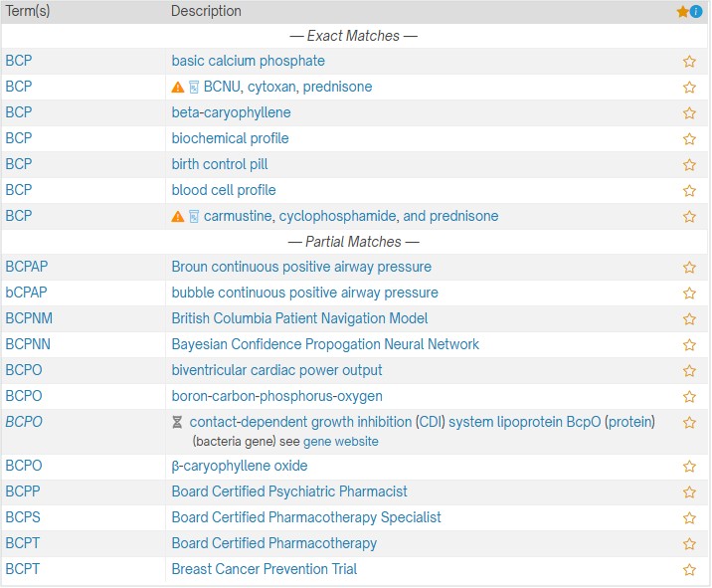Favorite the BCNU, cytoxan, prednisone row
The image size is (712, 588).
pyautogui.click(x=689, y=88)
